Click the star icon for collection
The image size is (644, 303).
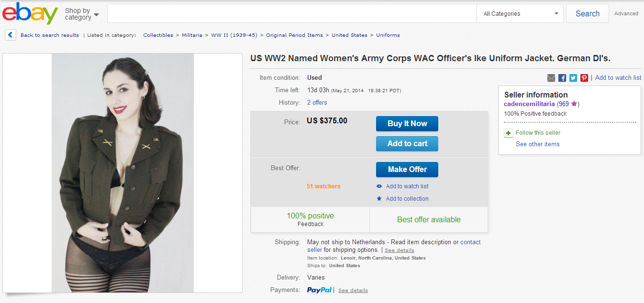[379, 199]
